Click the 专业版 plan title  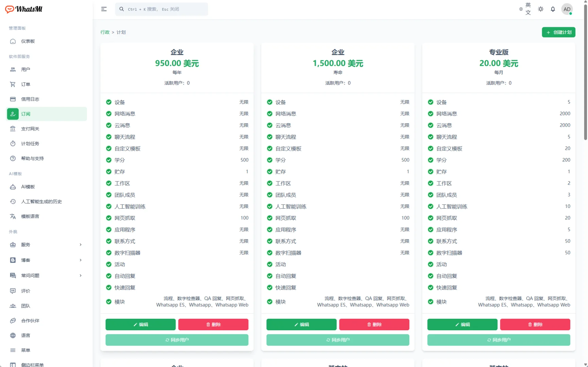coord(499,52)
